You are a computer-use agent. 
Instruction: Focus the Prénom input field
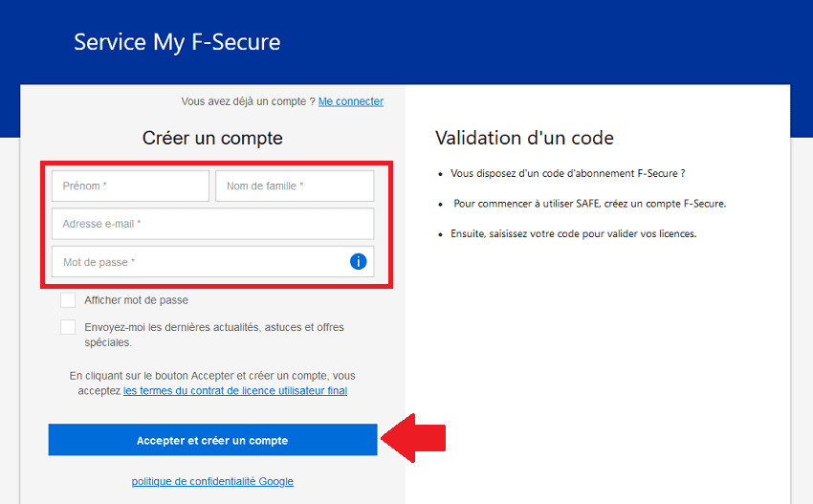130,186
